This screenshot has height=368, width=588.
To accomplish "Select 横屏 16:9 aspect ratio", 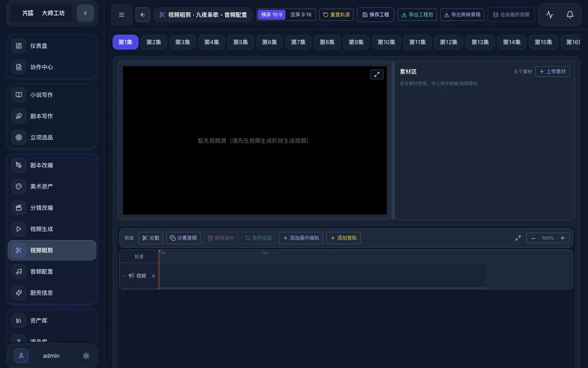I will click(x=272, y=15).
